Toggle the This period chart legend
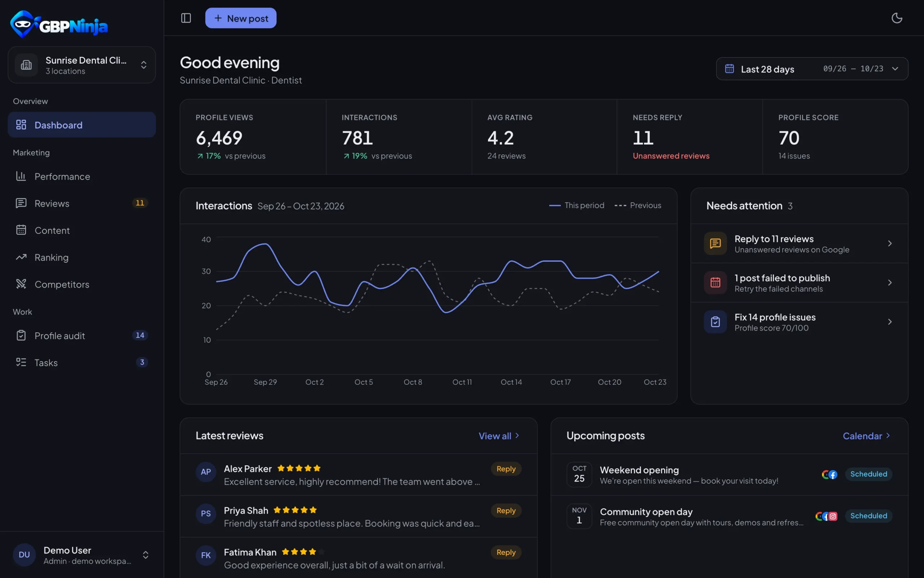 pyautogui.click(x=576, y=205)
